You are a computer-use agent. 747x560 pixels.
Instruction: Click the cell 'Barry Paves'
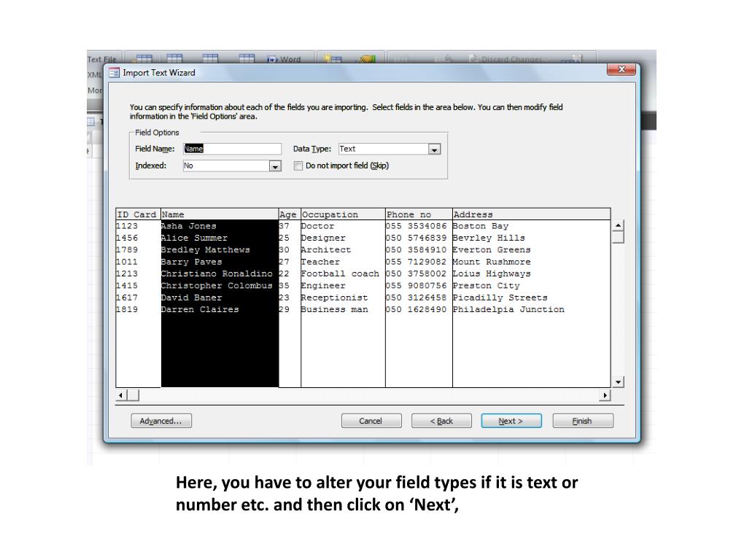tap(192, 262)
